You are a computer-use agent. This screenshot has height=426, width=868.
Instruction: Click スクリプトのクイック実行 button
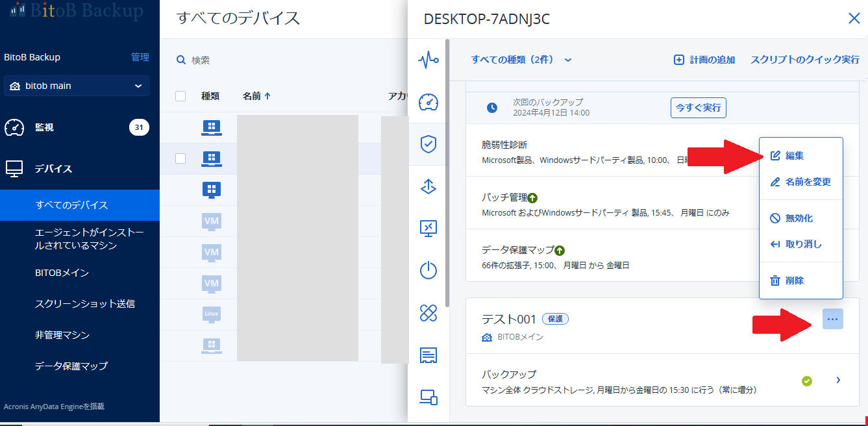coord(805,60)
